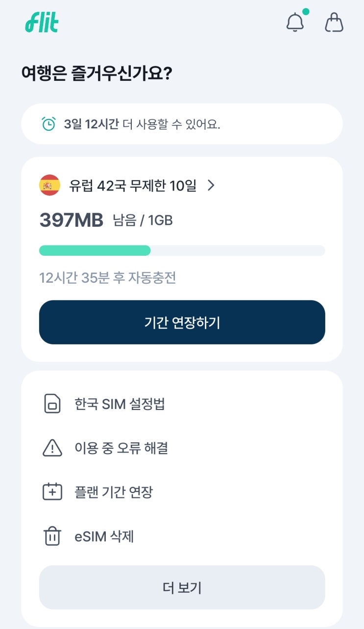Choose 플랜 기간 연장 option

tap(114, 492)
